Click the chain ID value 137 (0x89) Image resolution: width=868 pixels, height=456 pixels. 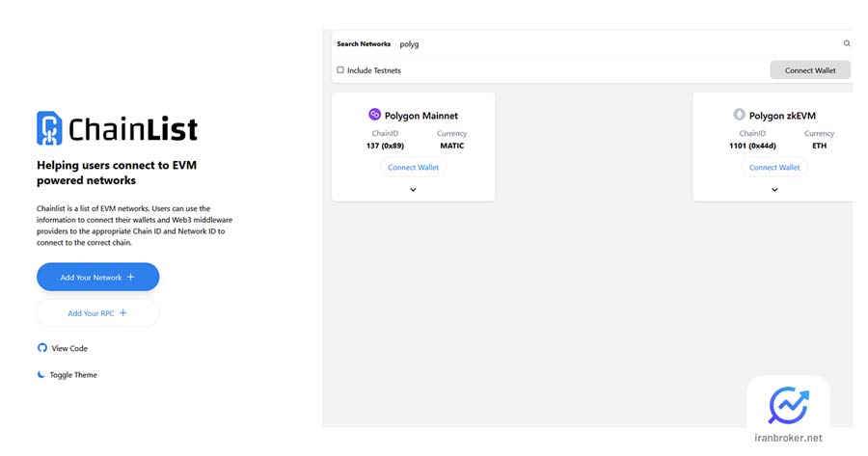click(x=385, y=146)
